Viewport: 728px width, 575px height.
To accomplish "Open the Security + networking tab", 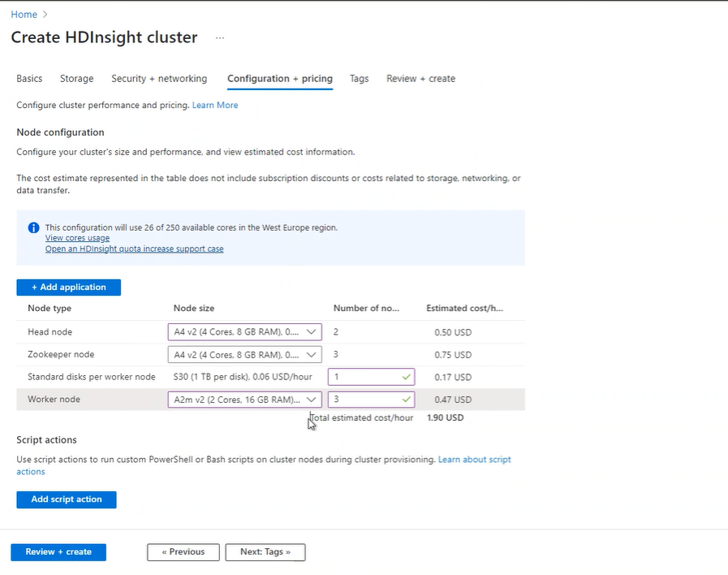I will click(x=159, y=79).
